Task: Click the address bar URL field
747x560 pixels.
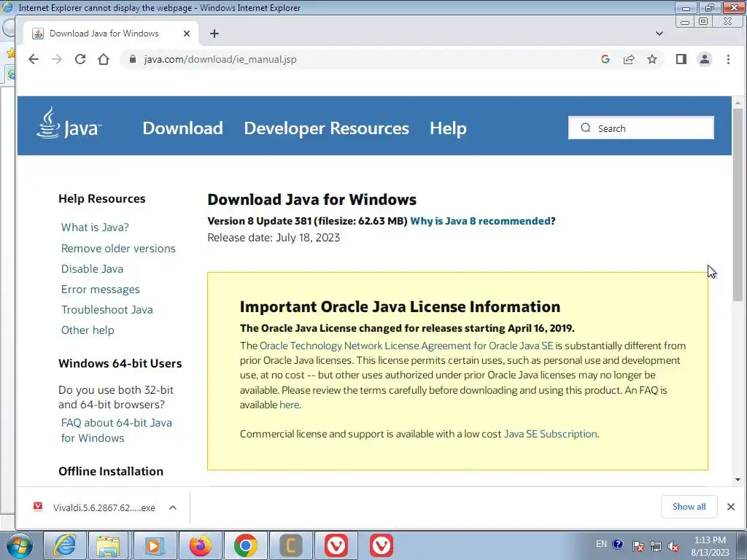Action: click(362, 59)
